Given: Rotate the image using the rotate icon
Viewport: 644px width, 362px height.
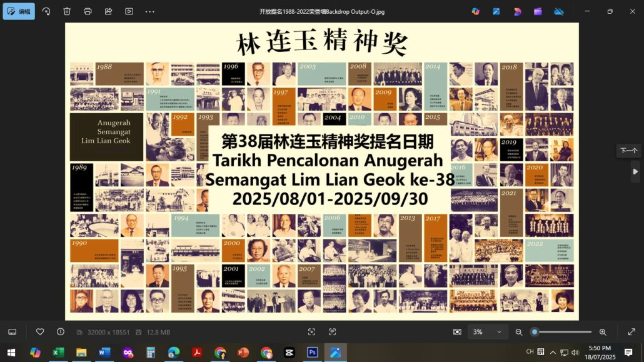Looking at the screenshot, I should (46, 11).
